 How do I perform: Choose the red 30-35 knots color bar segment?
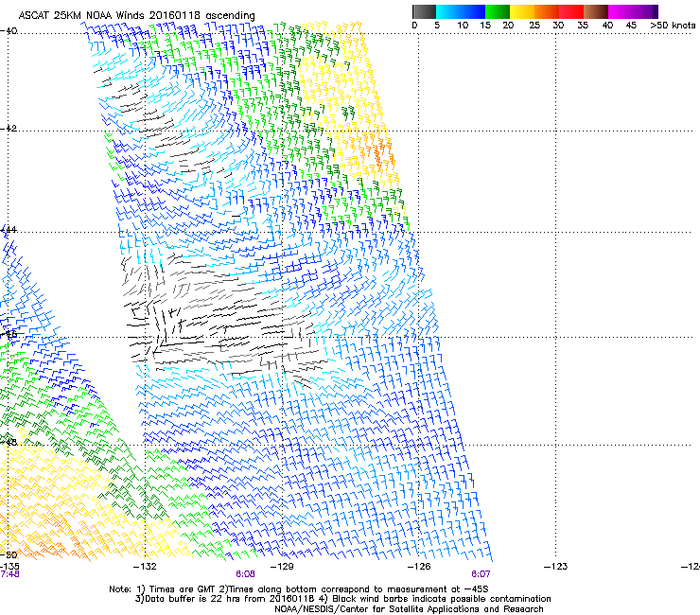571,11
